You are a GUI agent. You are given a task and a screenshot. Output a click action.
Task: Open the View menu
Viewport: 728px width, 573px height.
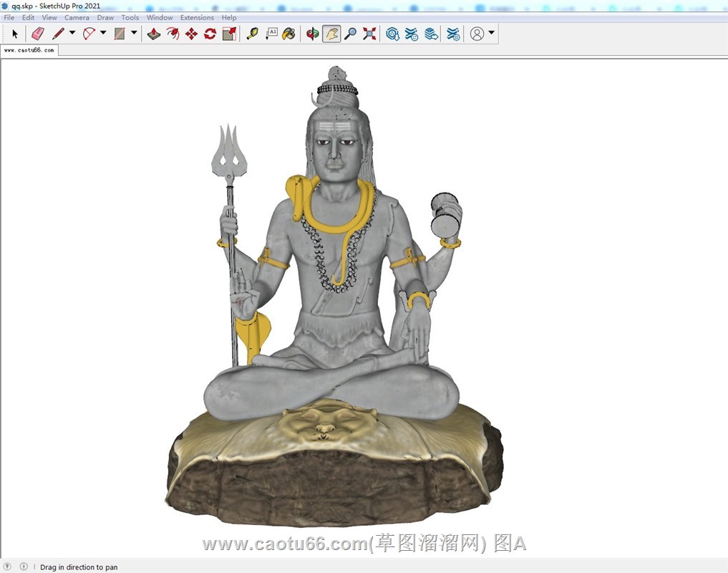pos(49,17)
